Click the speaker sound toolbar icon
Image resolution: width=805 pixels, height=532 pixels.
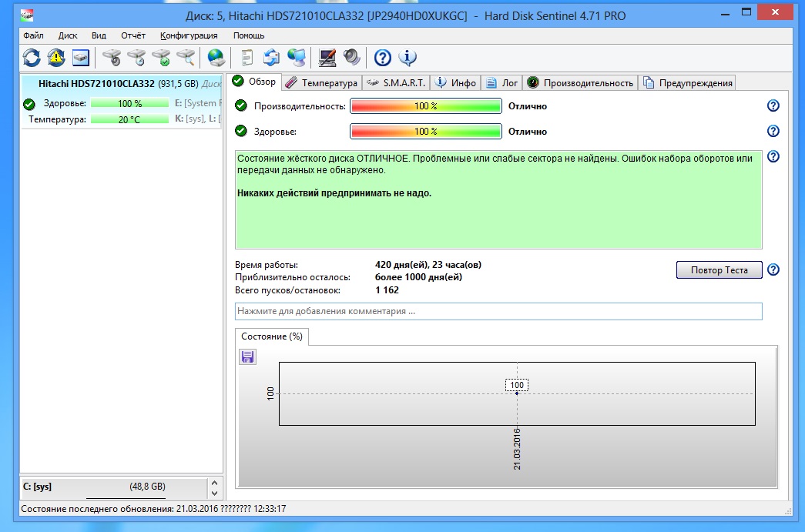(352, 58)
